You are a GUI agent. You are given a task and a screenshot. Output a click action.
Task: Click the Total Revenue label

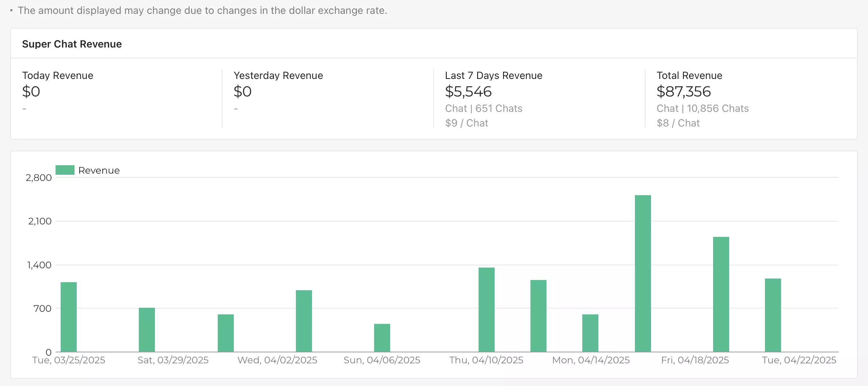(689, 75)
